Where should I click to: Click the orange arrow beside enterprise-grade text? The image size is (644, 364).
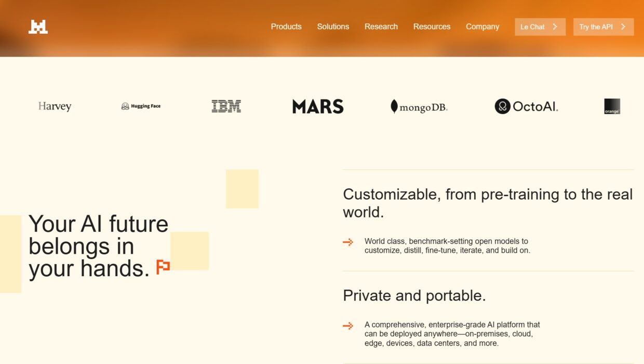348,326
